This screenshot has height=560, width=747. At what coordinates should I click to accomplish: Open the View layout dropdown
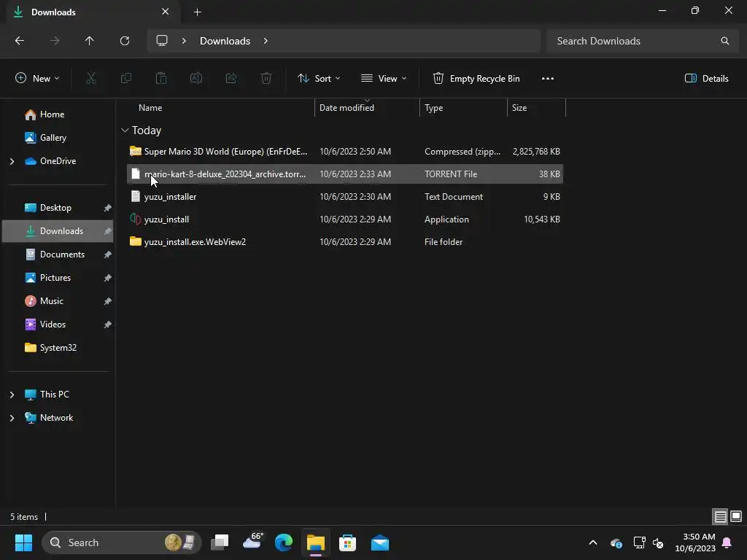tap(384, 79)
